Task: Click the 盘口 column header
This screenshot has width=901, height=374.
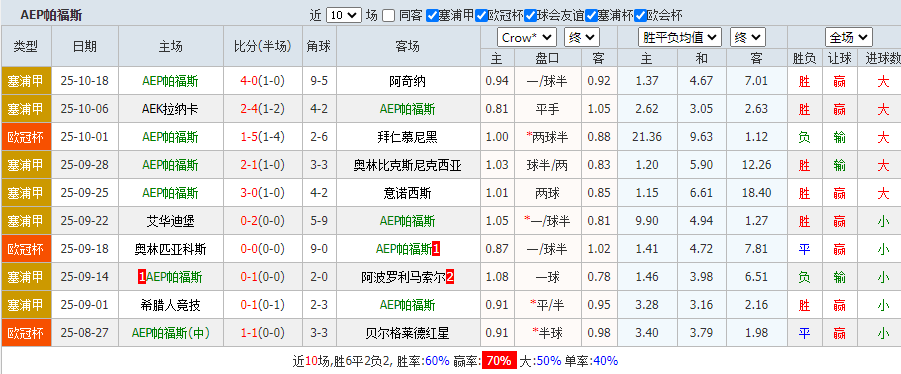Action: click(547, 58)
